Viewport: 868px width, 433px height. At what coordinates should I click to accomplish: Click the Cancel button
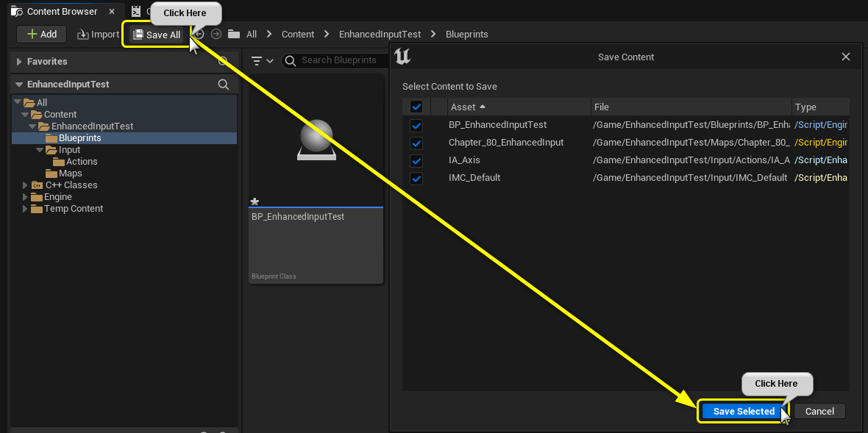[x=819, y=411]
